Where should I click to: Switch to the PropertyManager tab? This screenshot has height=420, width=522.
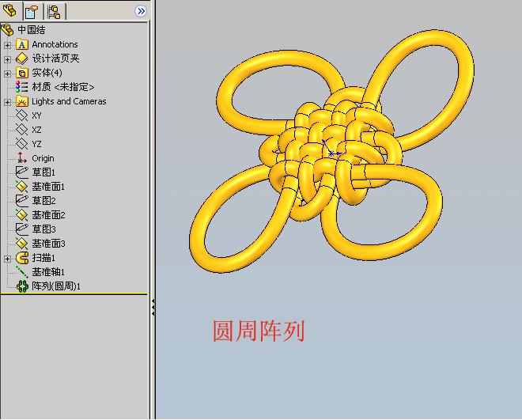pos(32,12)
